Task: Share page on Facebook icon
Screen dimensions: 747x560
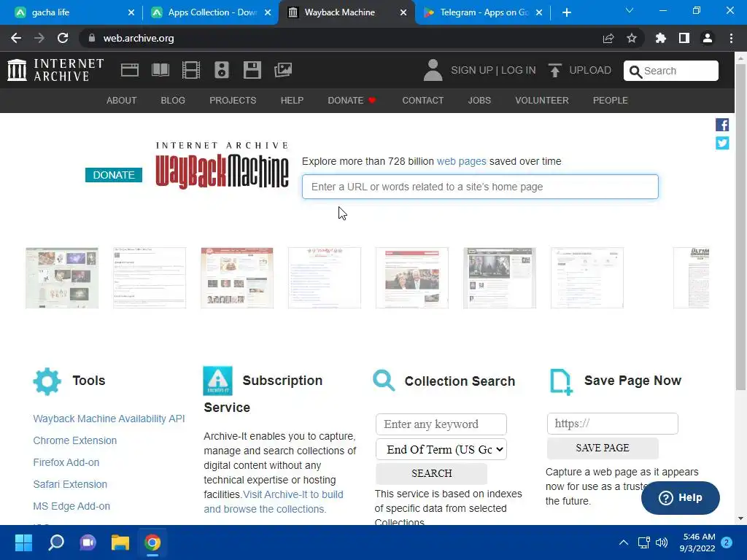Action: 722,125
